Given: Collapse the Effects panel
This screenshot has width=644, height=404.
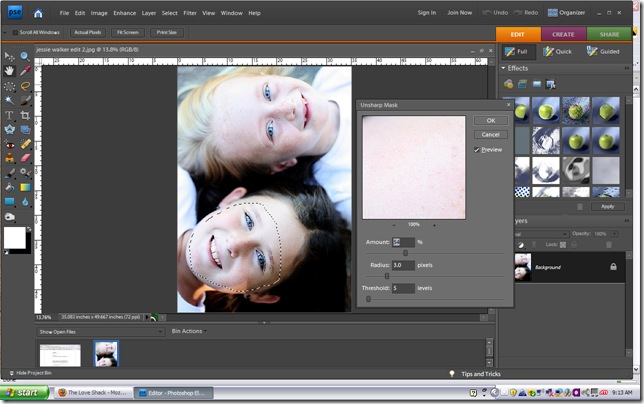Looking at the screenshot, I should pyautogui.click(x=504, y=68).
